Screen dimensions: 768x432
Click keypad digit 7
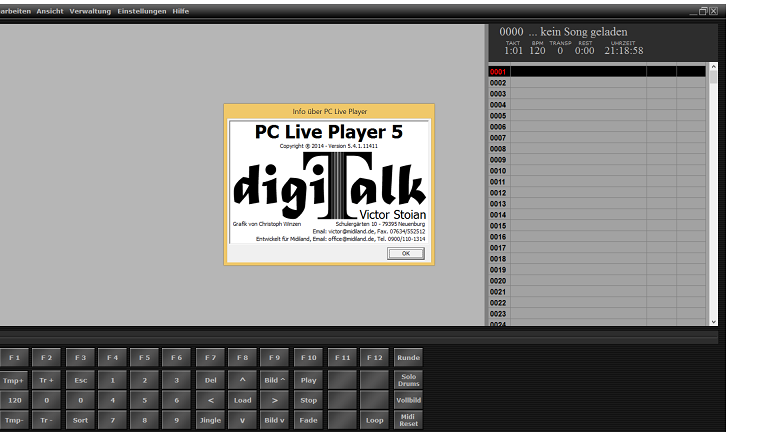coord(112,420)
